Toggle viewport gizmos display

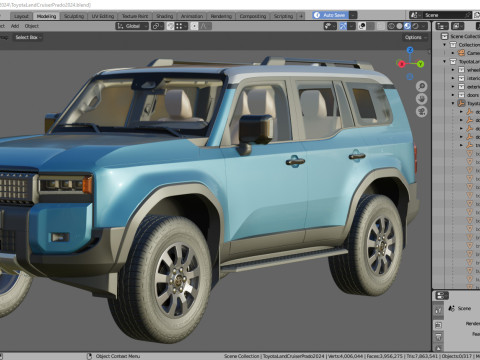click(343, 26)
